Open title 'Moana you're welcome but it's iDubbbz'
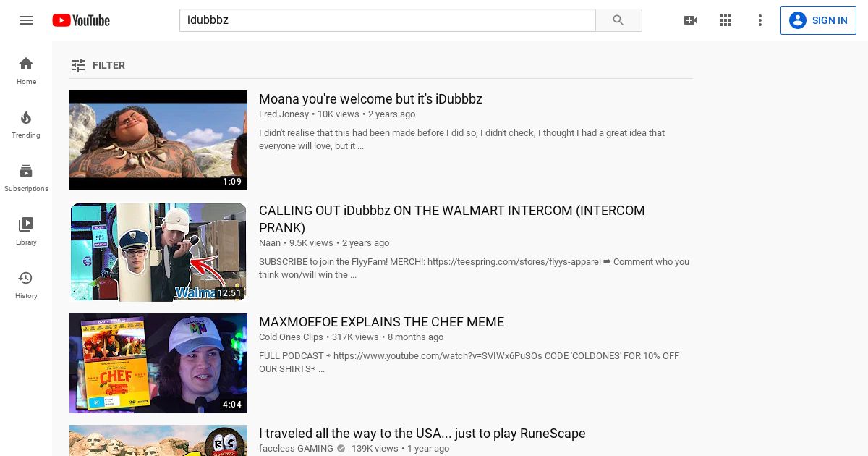The width and height of the screenshot is (868, 456). click(x=370, y=99)
